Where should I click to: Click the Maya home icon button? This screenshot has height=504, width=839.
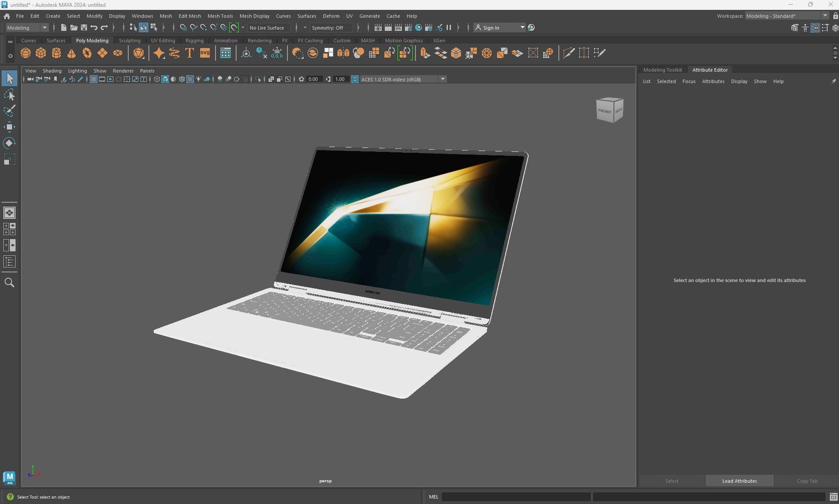point(7,16)
